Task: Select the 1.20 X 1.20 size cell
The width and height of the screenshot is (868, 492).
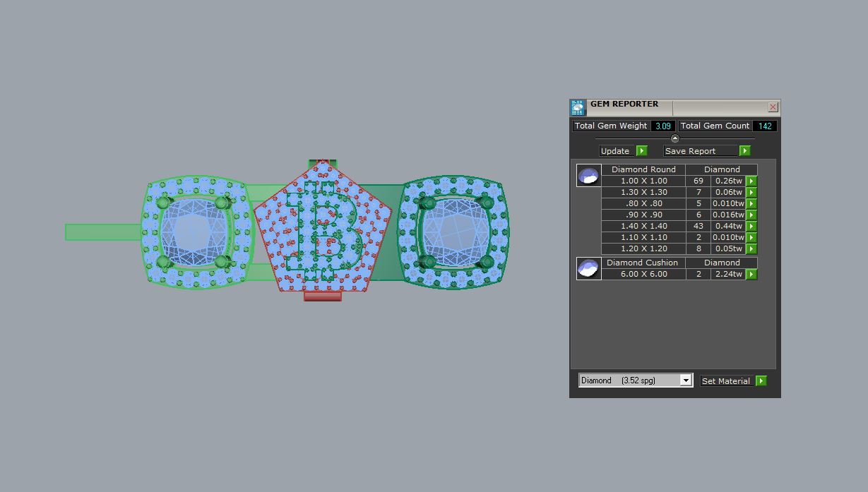Action: click(x=643, y=249)
